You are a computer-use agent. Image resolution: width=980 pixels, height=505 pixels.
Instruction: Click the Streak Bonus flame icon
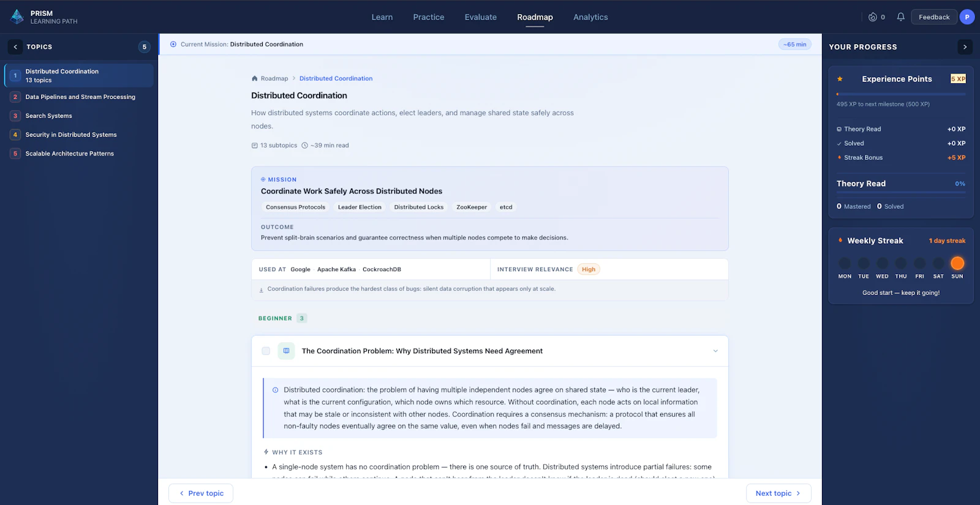tap(839, 157)
